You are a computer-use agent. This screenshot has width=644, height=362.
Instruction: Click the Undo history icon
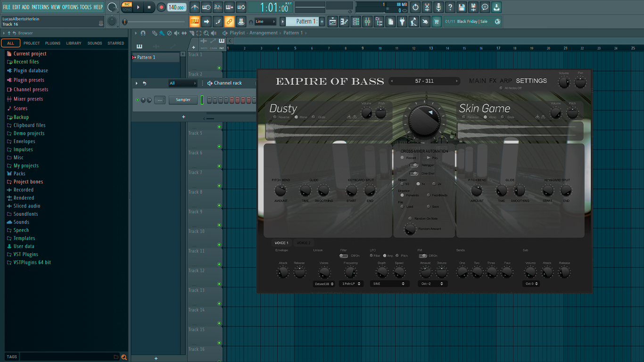pos(415,7)
